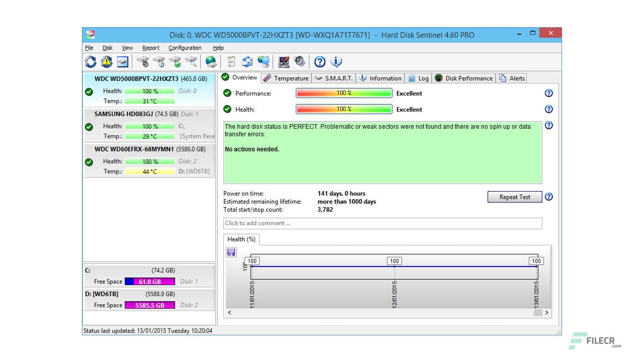
Task: Click the warning/problem report toolbar icon
Action: point(106,61)
